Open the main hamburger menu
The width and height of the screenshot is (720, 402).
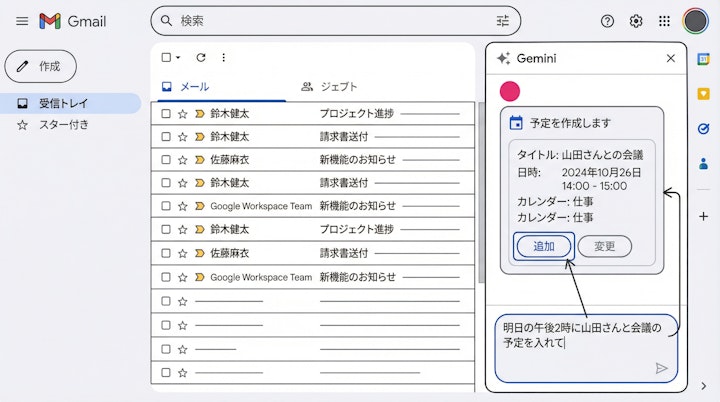coord(22,21)
